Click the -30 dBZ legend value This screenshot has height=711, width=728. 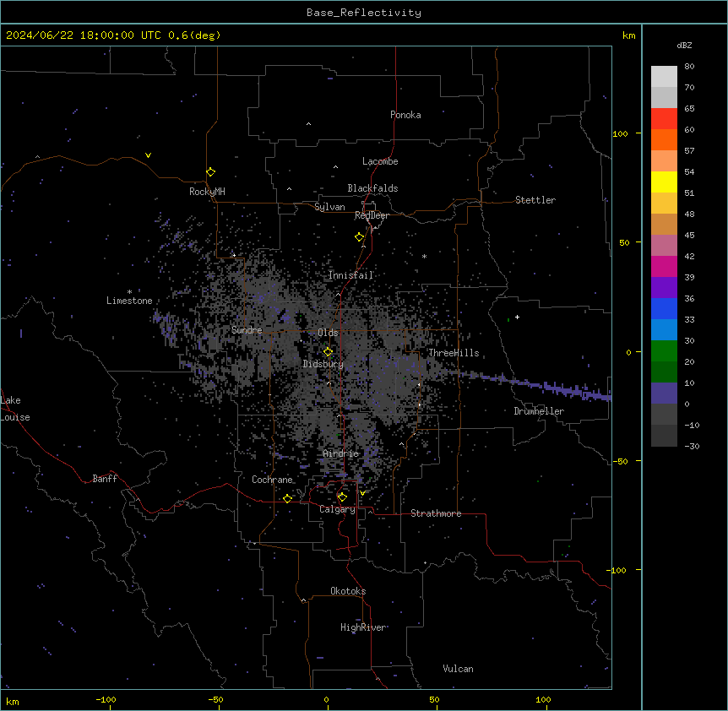(x=692, y=447)
